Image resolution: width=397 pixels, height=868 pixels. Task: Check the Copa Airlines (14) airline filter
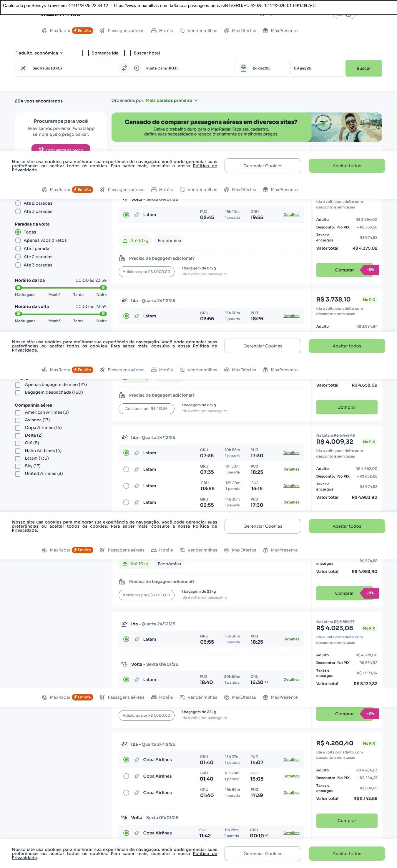coord(18,428)
